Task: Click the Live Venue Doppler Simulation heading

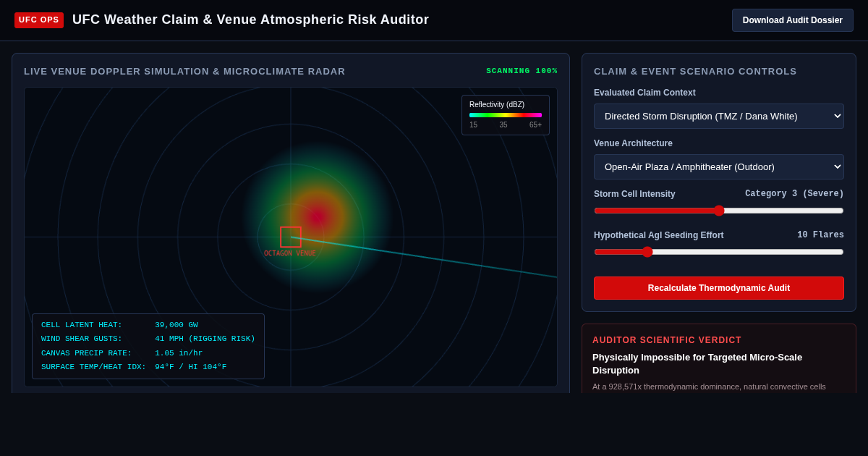Action: click(x=184, y=72)
